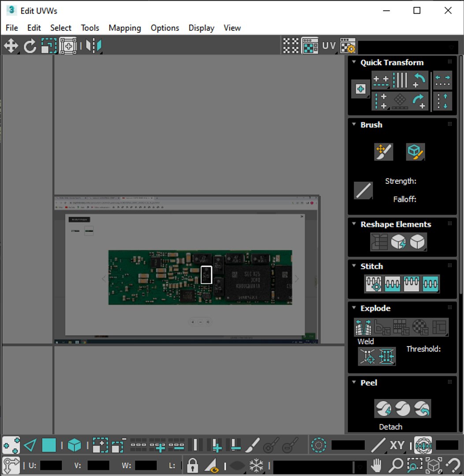The image size is (464, 476).
Task: Select the Rotate Selected Subobject tool
Action: (x=30, y=46)
